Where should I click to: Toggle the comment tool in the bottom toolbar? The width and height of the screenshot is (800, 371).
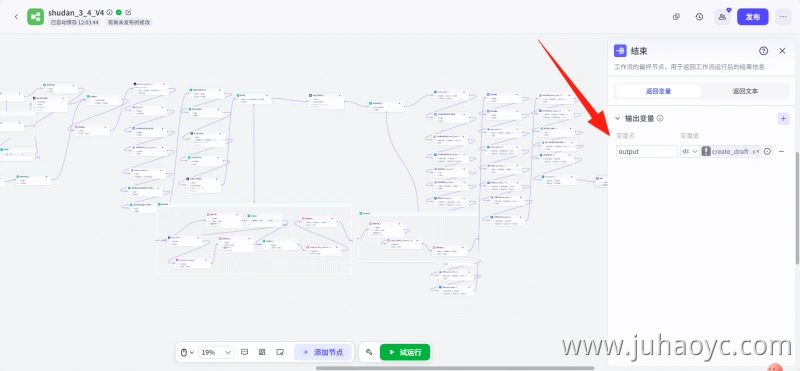(x=244, y=352)
